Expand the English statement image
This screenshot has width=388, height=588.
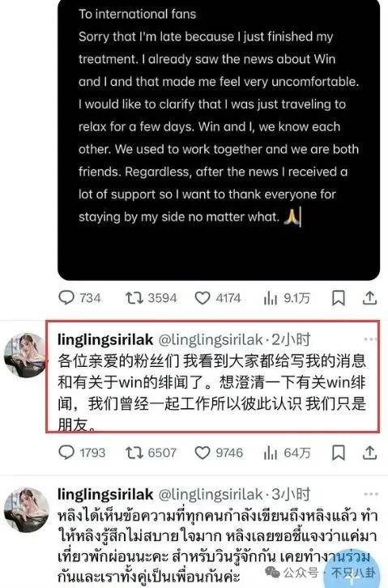pyautogui.click(x=219, y=139)
